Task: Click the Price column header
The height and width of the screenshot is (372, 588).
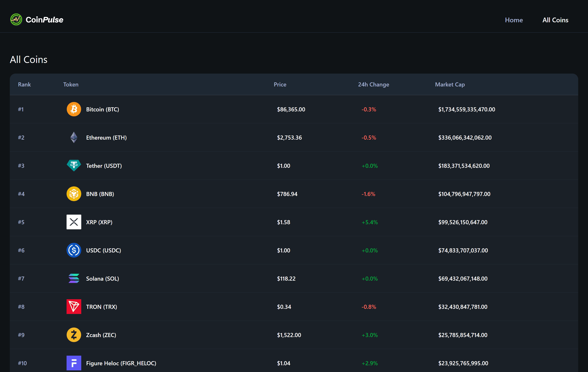Action: 280,84
